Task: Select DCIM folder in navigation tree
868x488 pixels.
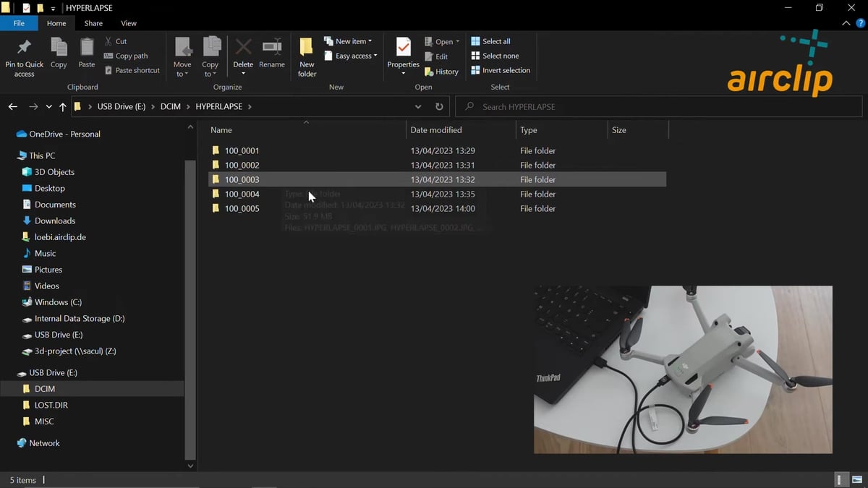Action: [44, 389]
